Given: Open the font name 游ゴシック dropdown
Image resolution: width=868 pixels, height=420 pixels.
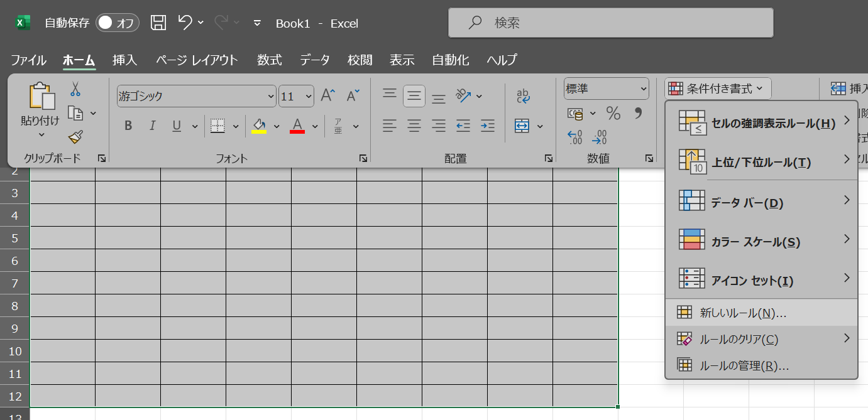Looking at the screenshot, I should point(272,96).
